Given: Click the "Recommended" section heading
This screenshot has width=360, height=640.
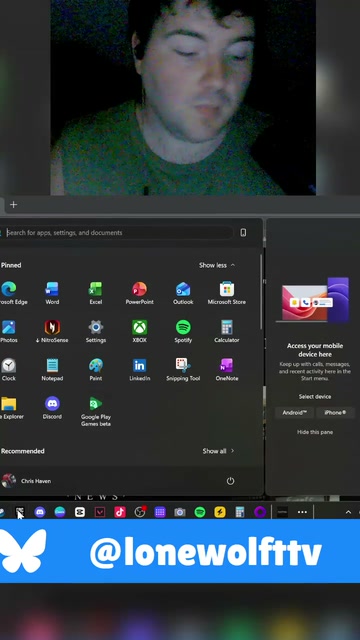Looking at the screenshot, I should [x=22, y=451].
